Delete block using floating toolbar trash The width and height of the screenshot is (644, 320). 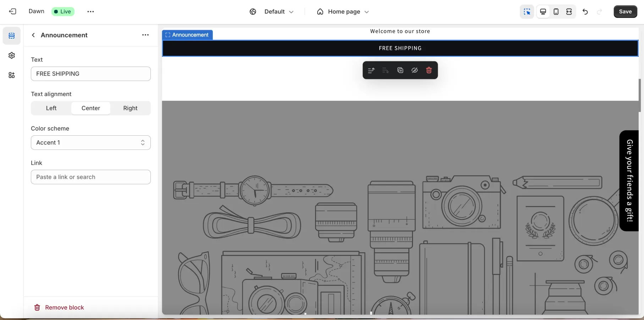[429, 70]
